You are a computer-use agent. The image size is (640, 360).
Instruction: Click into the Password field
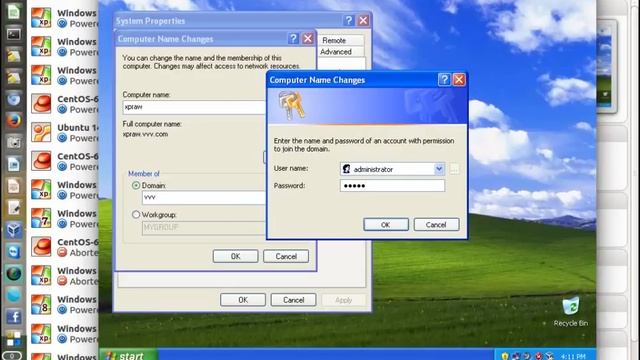tap(392, 186)
